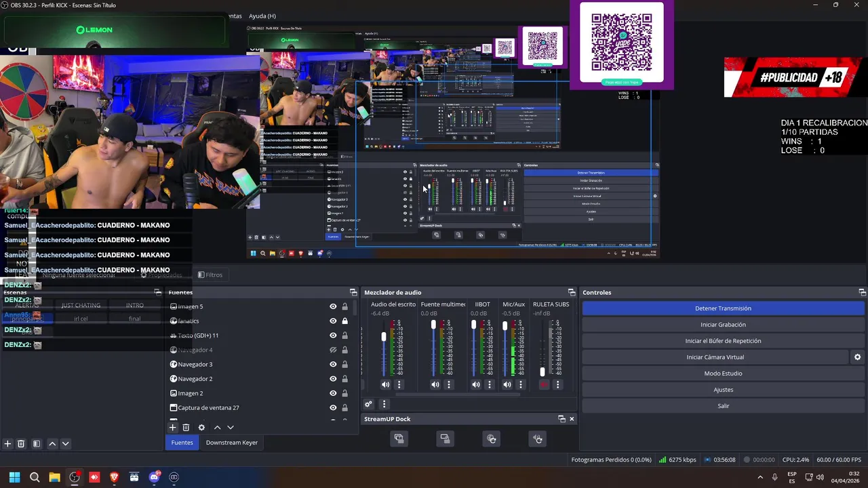The image size is (868, 488).
Task: Hide the Texto (GDI+) 11 source
Action: [333, 335]
